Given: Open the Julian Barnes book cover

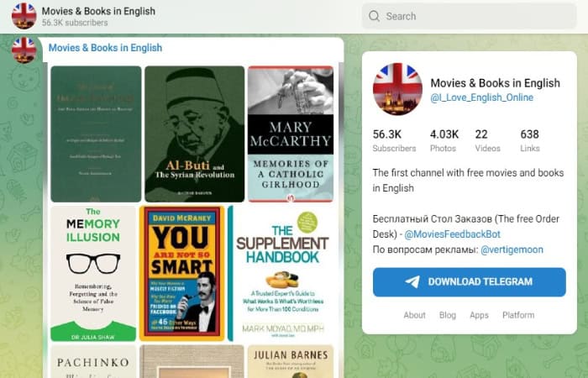Looking at the screenshot, I should click(x=291, y=361).
